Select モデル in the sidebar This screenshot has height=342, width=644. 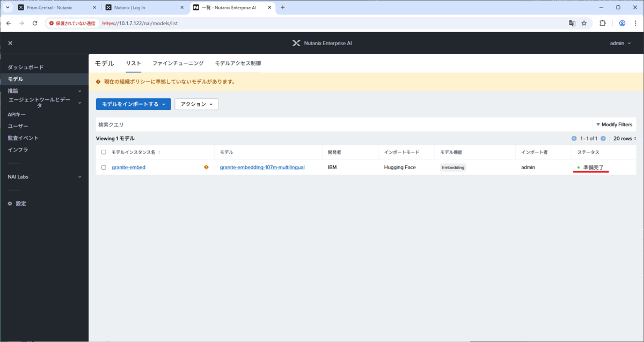pos(44,79)
